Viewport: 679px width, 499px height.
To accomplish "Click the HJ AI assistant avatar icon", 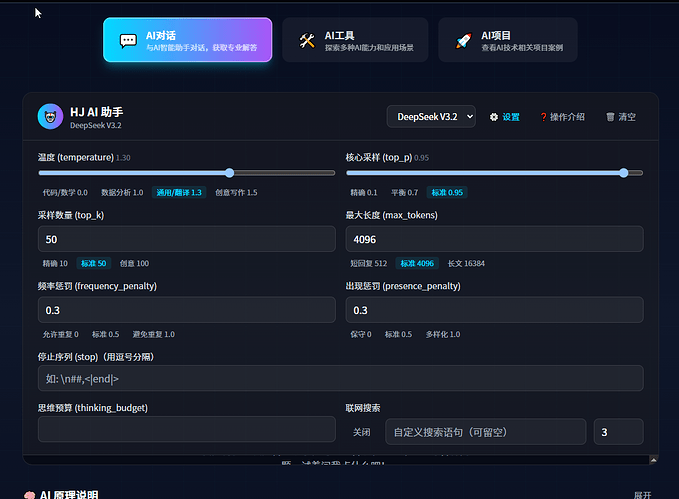I will pyautogui.click(x=49, y=117).
